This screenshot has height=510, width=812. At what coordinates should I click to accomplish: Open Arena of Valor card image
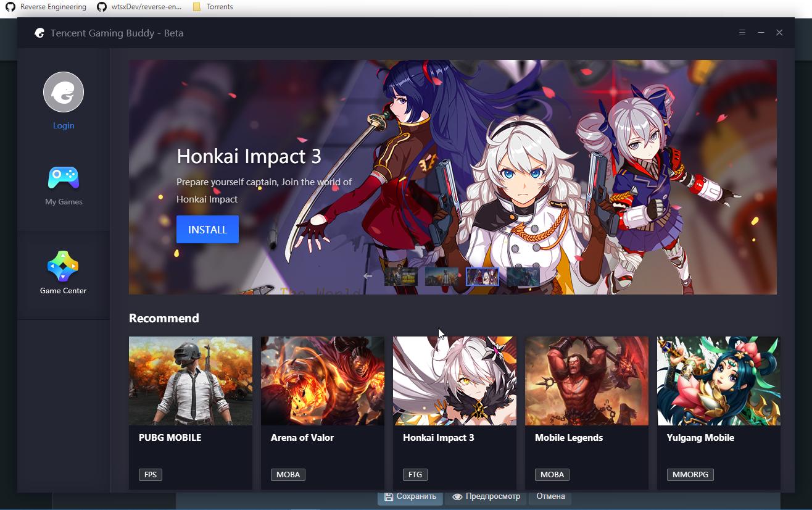click(323, 381)
